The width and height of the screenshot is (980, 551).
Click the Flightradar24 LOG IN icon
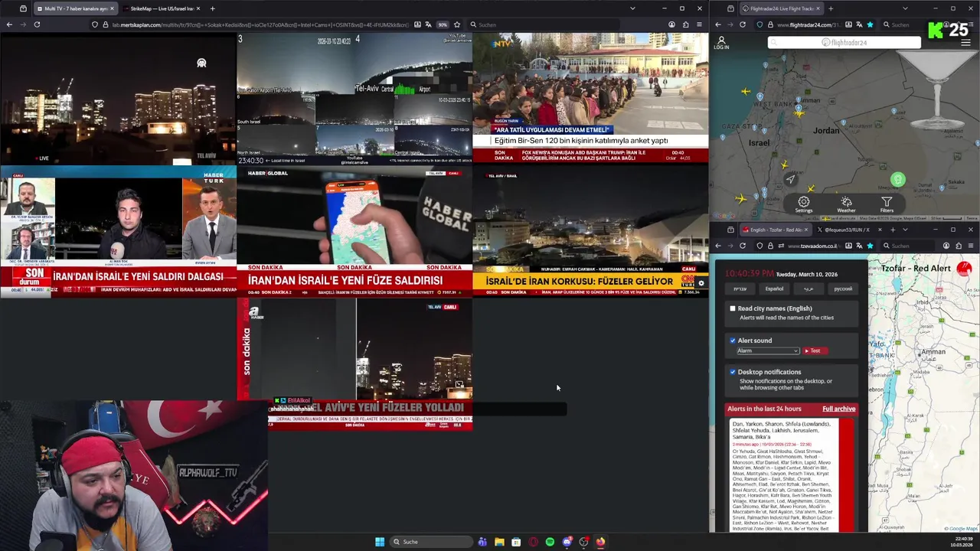[721, 42]
